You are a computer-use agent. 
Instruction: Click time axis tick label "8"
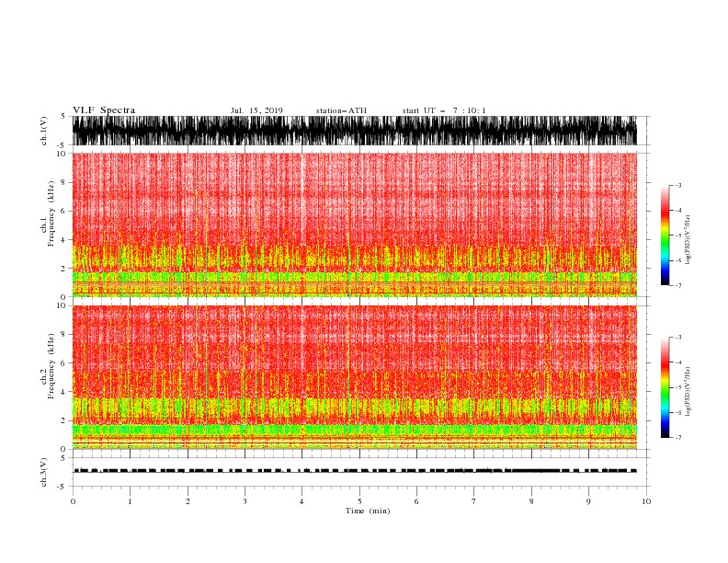(531, 501)
